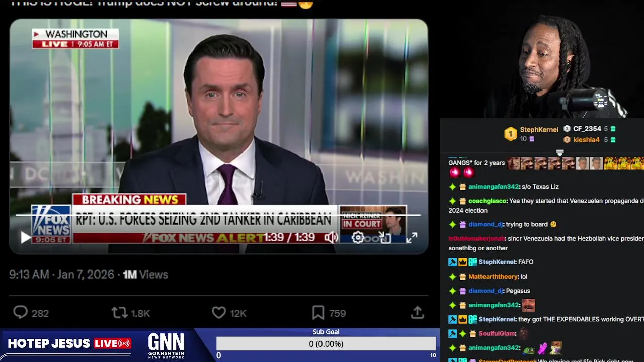Play the Fox News tweet video
644x362 pixels.
(25, 237)
